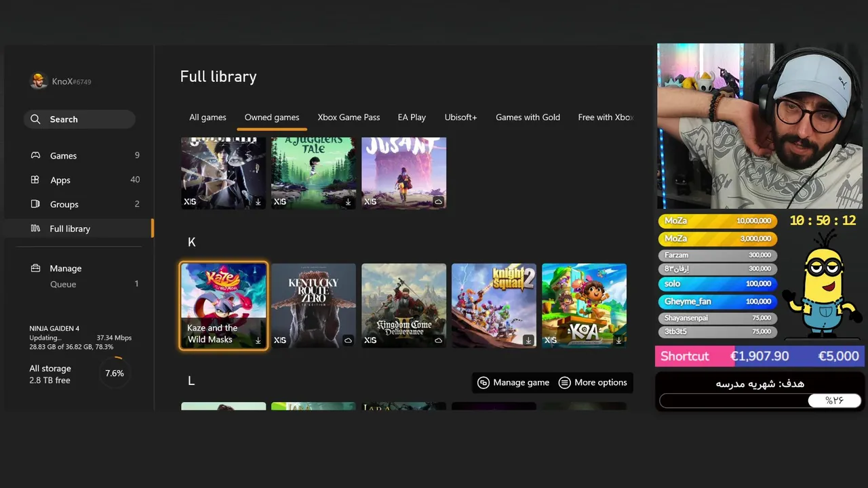The width and height of the screenshot is (868, 488).
Task: Click cloud icon on Jusant tile
Action: pos(438,202)
